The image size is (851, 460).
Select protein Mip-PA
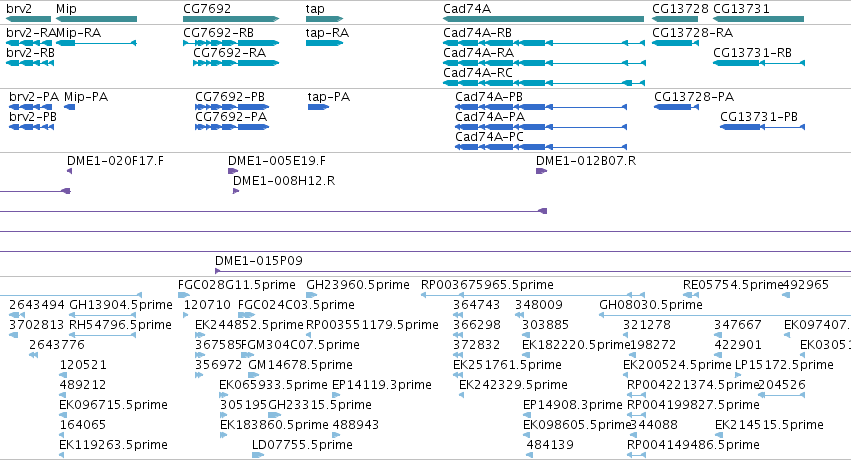coord(69,107)
